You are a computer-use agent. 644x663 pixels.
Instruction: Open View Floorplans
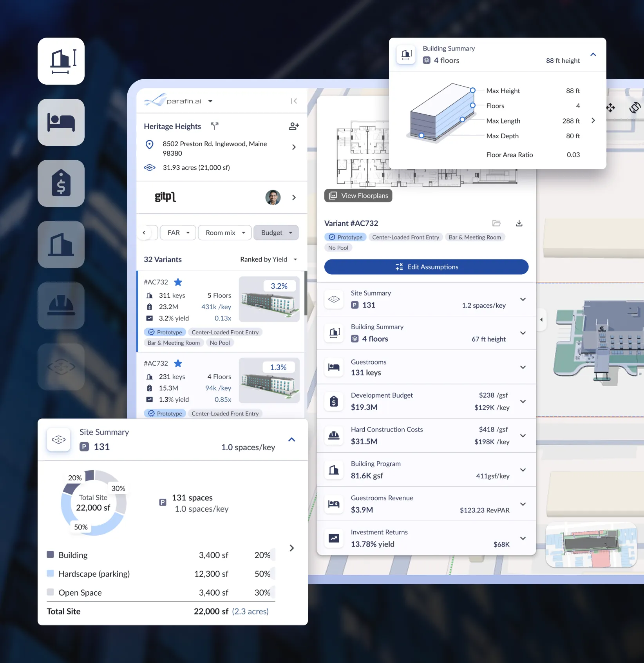point(358,196)
